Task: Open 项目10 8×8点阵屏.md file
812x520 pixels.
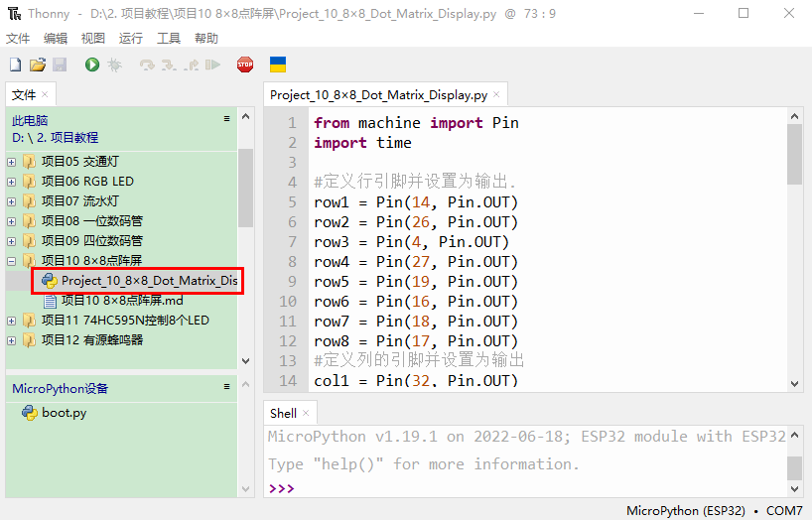Action: (121, 301)
